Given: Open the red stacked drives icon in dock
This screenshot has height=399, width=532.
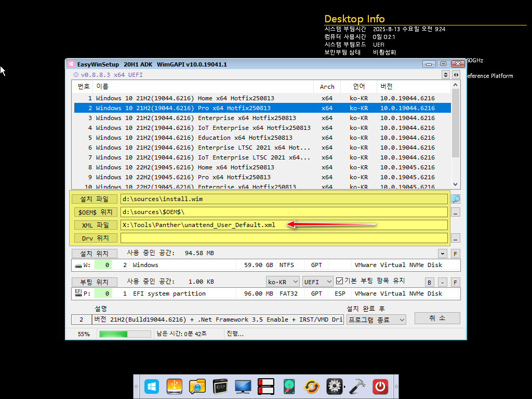Looking at the screenshot, I should (x=266, y=387).
